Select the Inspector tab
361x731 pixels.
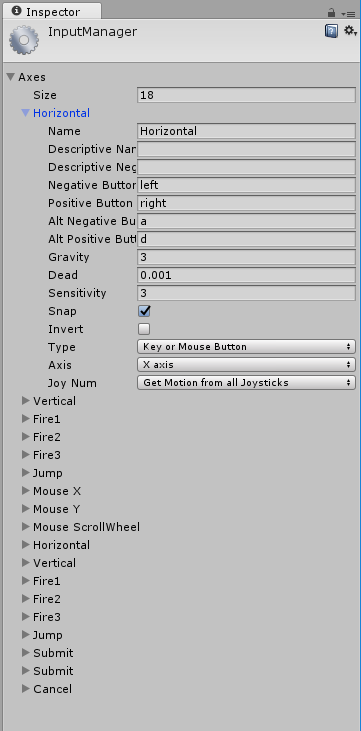(52, 11)
